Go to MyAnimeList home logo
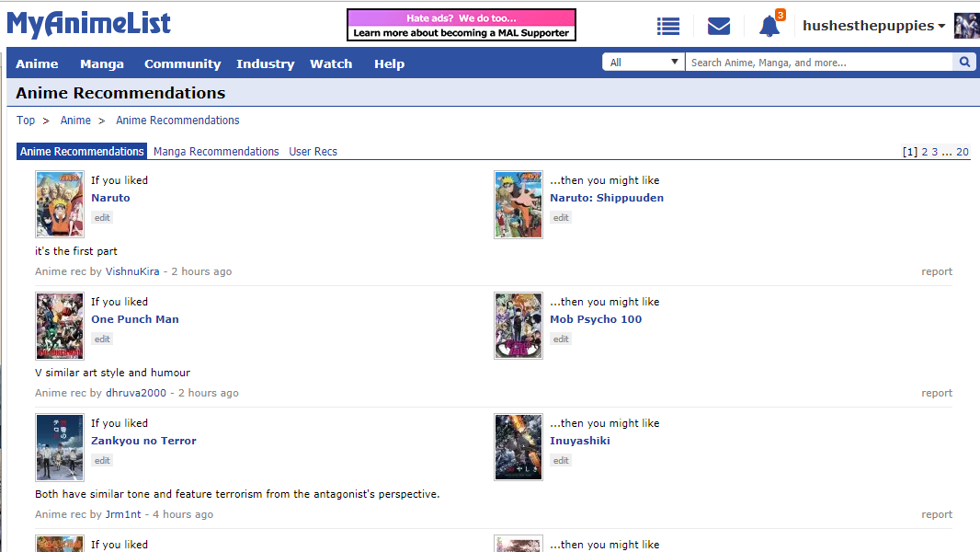Image resolution: width=980 pixels, height=552 pixels. [89, 24]
